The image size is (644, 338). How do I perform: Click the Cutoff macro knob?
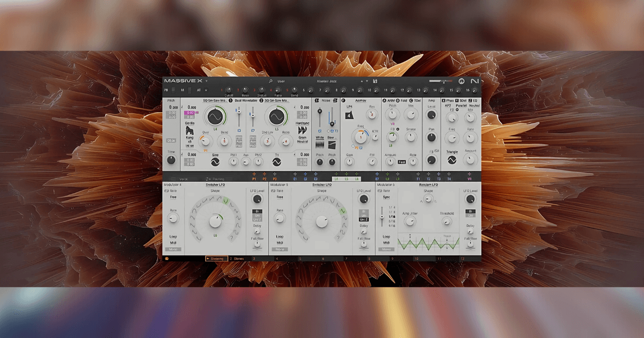pos(229,90)
